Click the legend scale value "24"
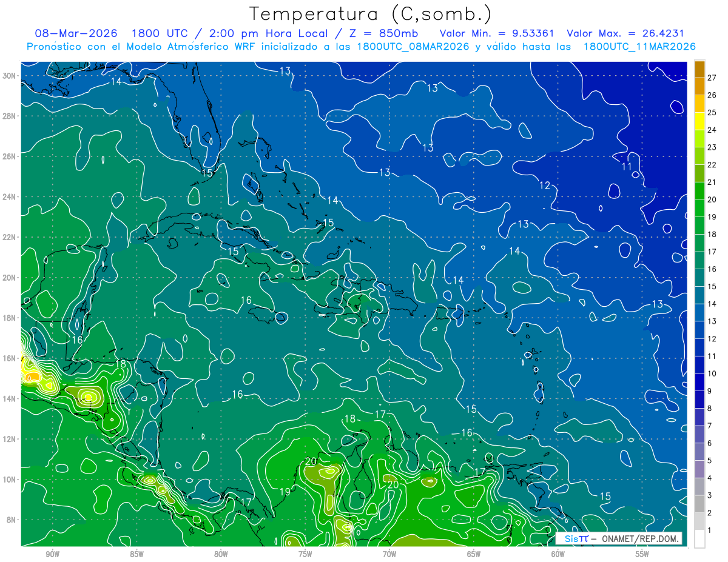728x562 pixels. pos(712,130)
